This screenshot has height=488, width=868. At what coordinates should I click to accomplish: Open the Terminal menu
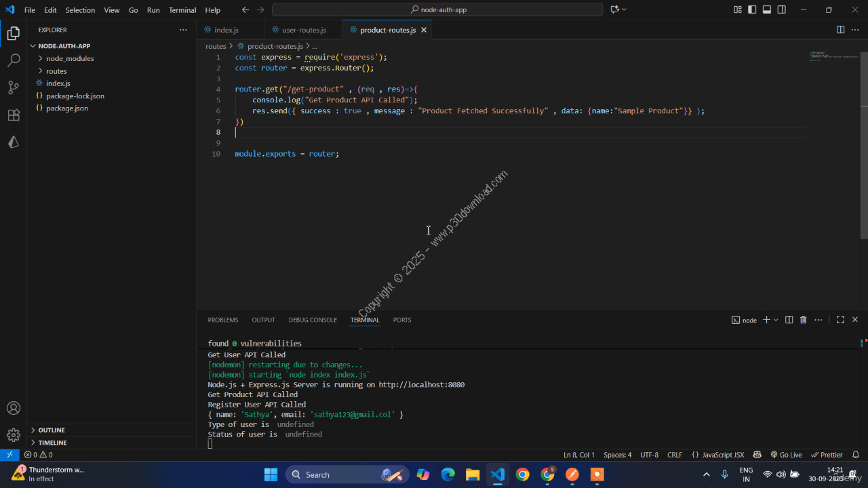point(182,10)
